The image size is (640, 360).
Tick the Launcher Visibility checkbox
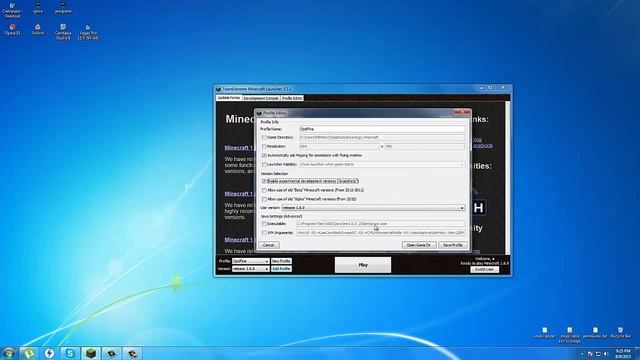264,164
